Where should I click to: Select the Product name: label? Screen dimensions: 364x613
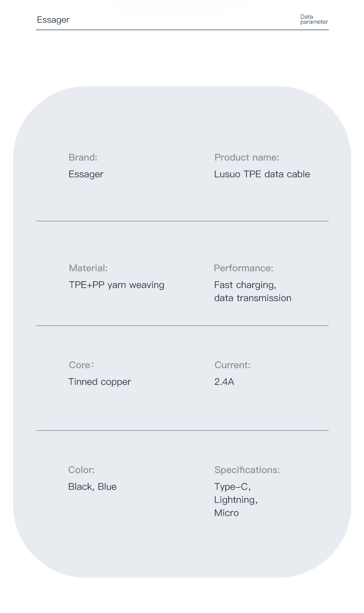[247, 157]
